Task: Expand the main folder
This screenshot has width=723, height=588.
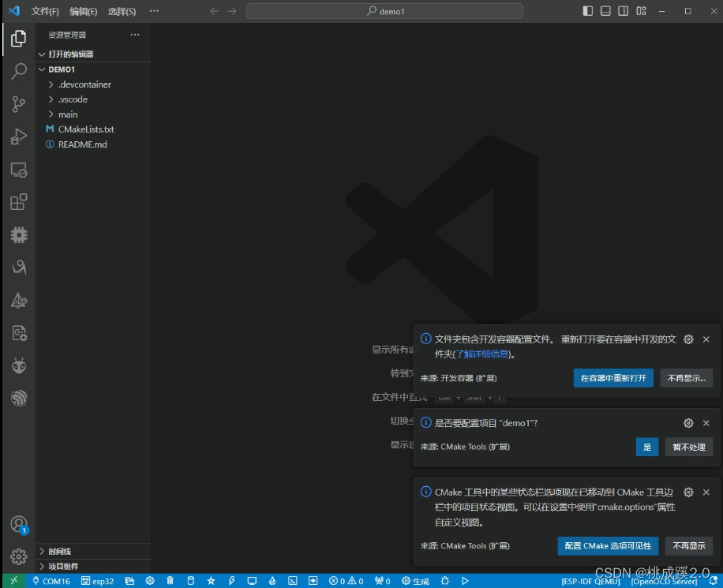Action: pos(93,114)
